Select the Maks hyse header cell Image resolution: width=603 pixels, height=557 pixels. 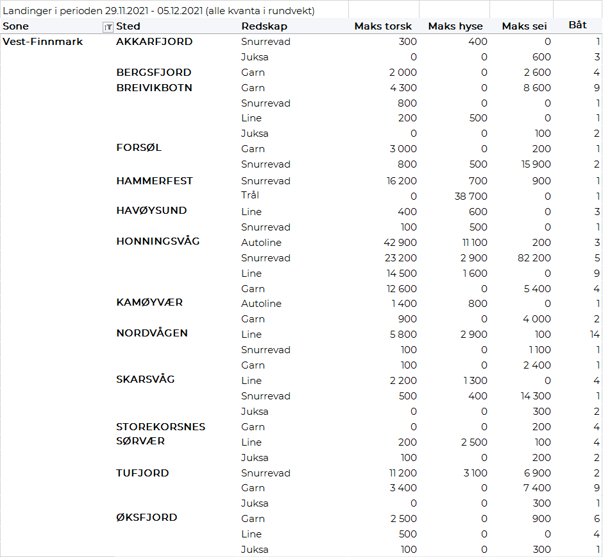(457, 26)
